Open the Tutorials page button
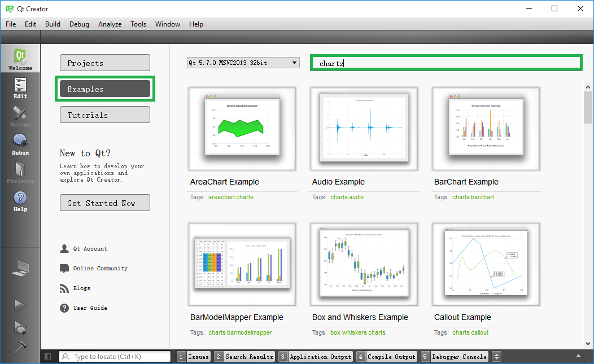 click(x=105, y=115)
